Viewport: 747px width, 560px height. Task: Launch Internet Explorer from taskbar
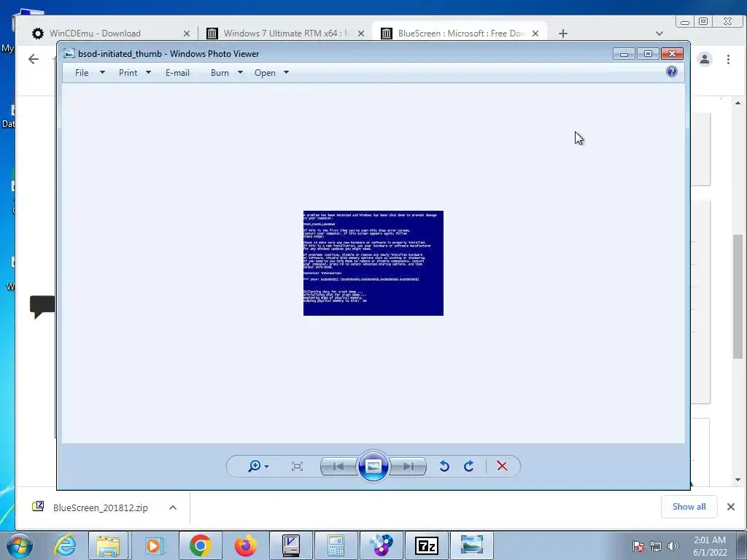click(x=65, y=545)
